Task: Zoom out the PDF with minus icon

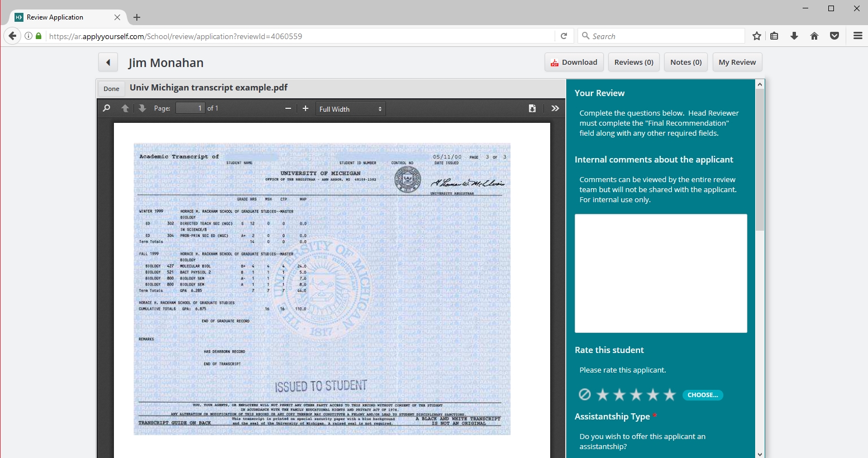Action: (288, 108)
